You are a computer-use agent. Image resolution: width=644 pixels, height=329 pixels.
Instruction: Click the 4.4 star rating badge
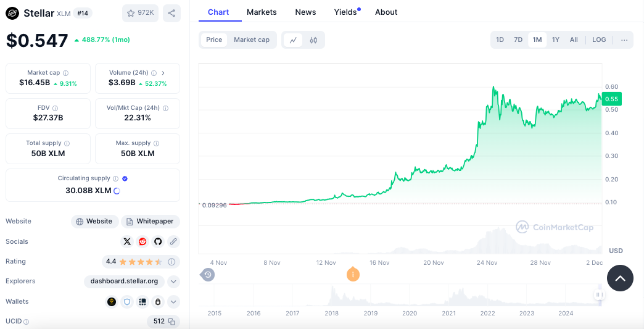[141, 261]
